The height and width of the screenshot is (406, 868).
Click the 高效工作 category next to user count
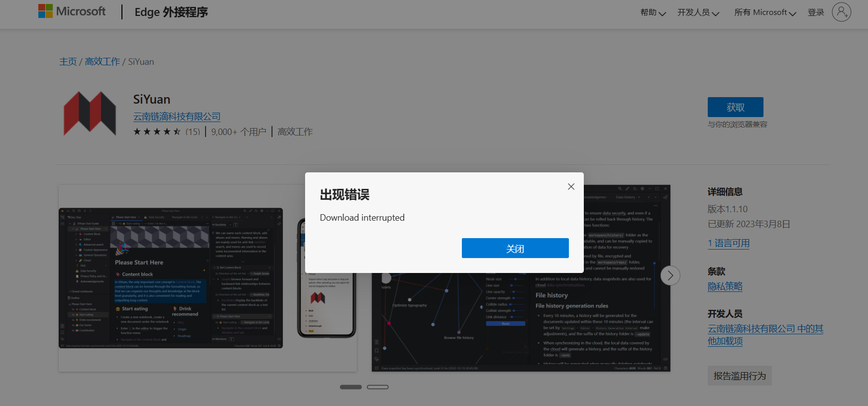click(295, 132)
